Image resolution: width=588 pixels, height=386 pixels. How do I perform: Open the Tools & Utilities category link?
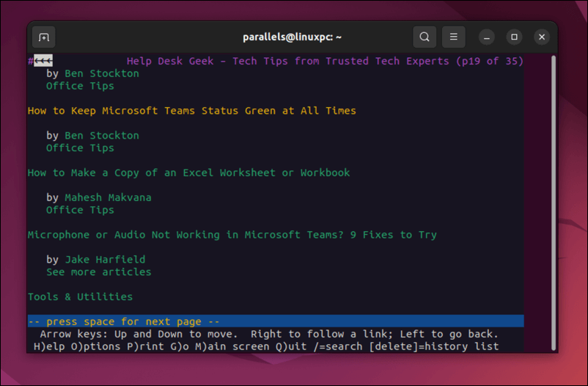(80, 296)
